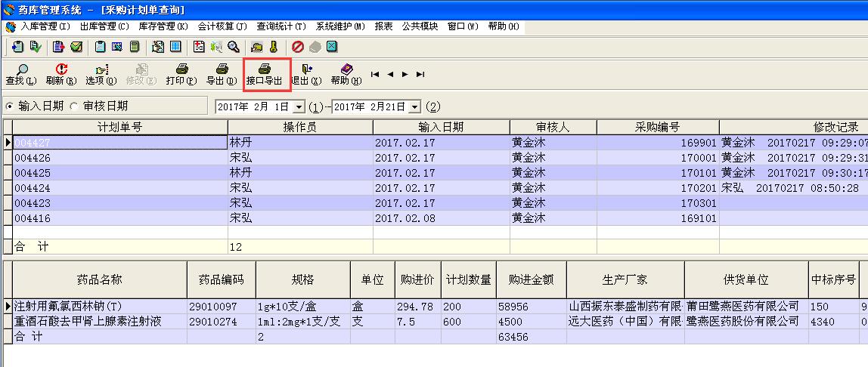Open 入库管理(I) menu
Screen dimensions: 868x367
point(45,26)
